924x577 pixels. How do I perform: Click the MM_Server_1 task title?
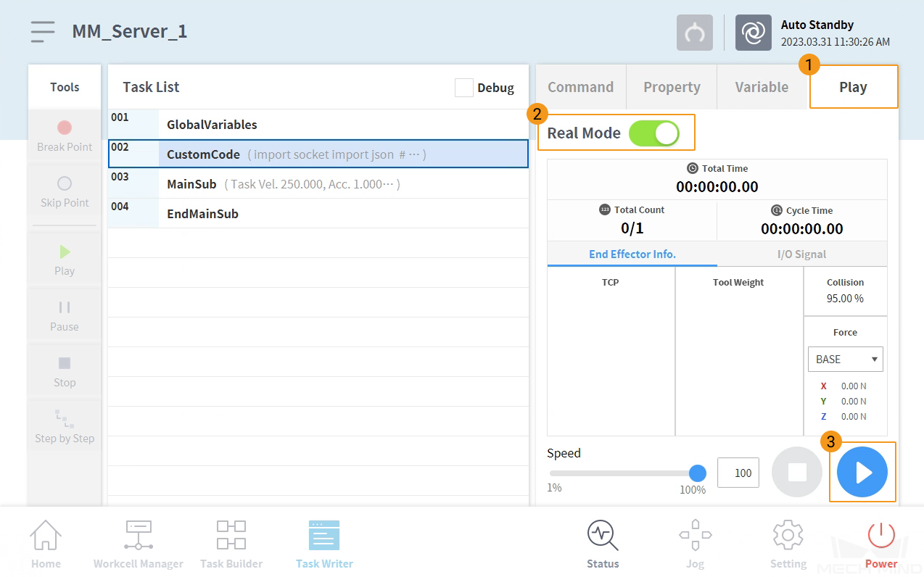(130, 32)
